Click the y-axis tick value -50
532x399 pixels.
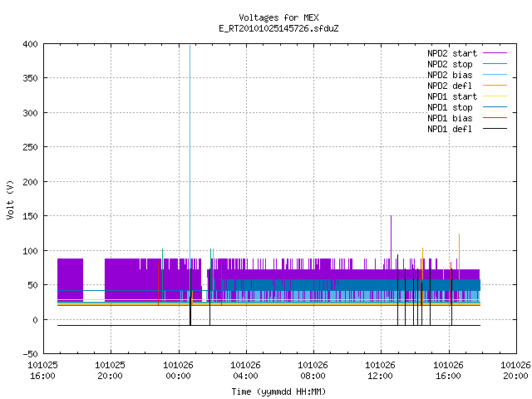[30, 354]
